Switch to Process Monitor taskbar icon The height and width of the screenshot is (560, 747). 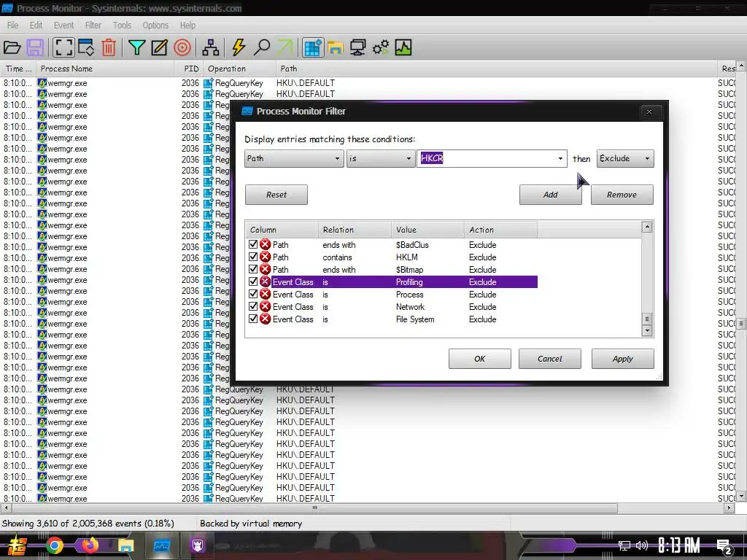click(162, 545)
